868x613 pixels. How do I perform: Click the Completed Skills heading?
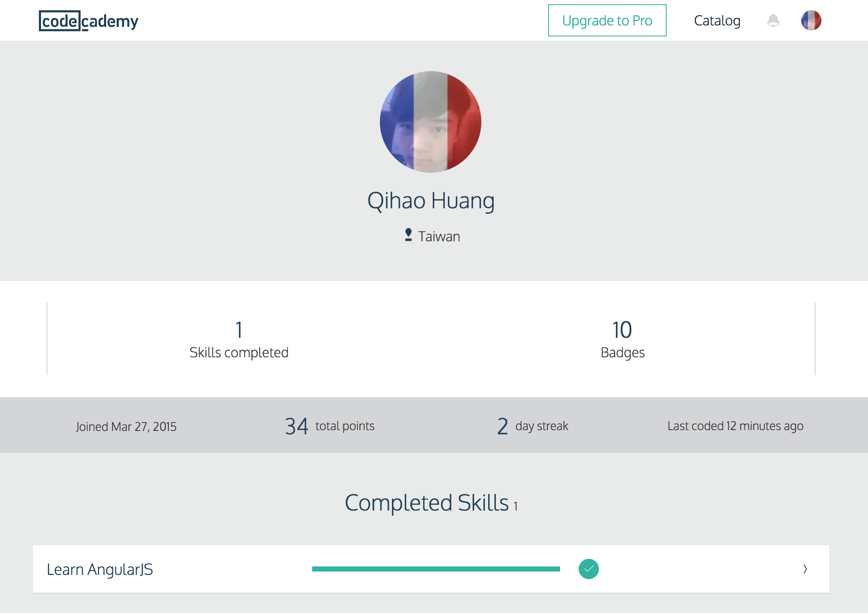(x=427, y=503)
